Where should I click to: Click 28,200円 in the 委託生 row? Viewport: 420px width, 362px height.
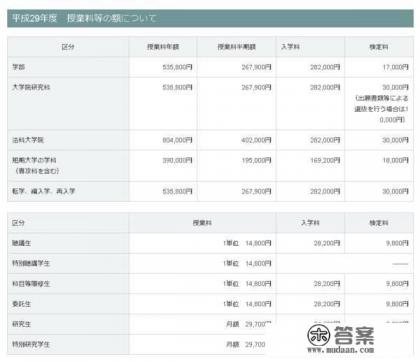pyautogui.click(x=327, y=304)
